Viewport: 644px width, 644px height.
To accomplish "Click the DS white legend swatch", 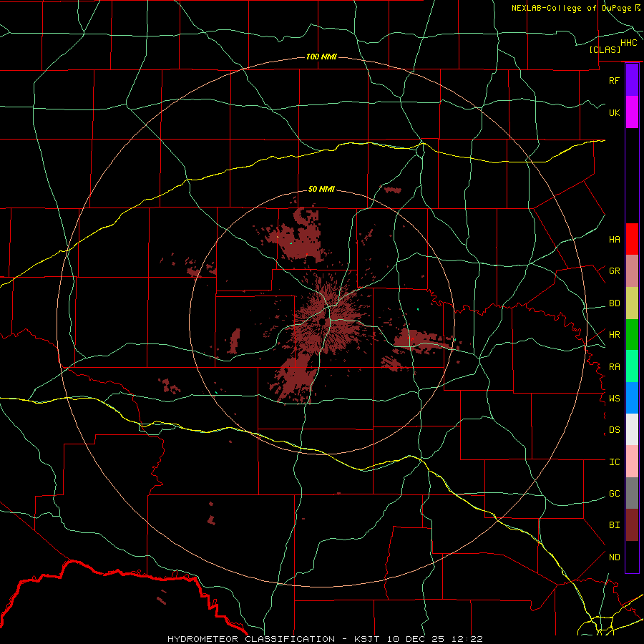I will click(632, 429).
